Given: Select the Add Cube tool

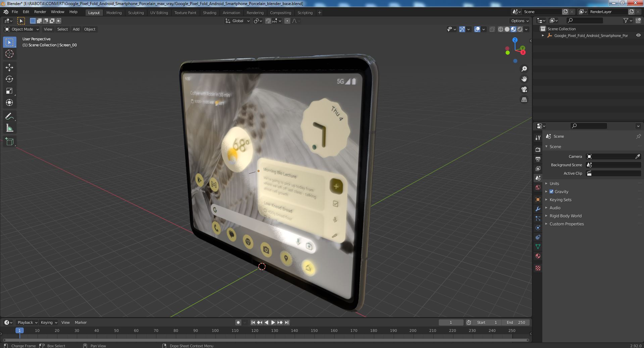Looking at the screenshot, I should point(9,142).
